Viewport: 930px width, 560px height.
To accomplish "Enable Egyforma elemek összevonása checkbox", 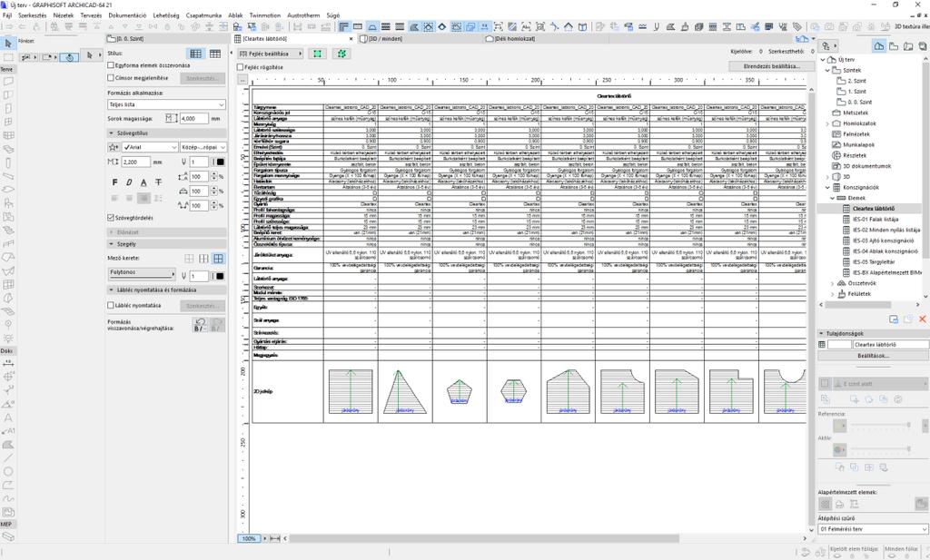I will tap(110, 65).
